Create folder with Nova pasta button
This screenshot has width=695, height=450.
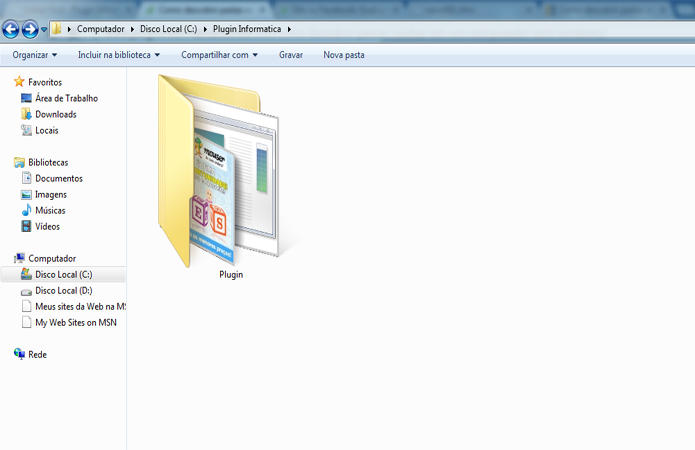click(344, 55)
